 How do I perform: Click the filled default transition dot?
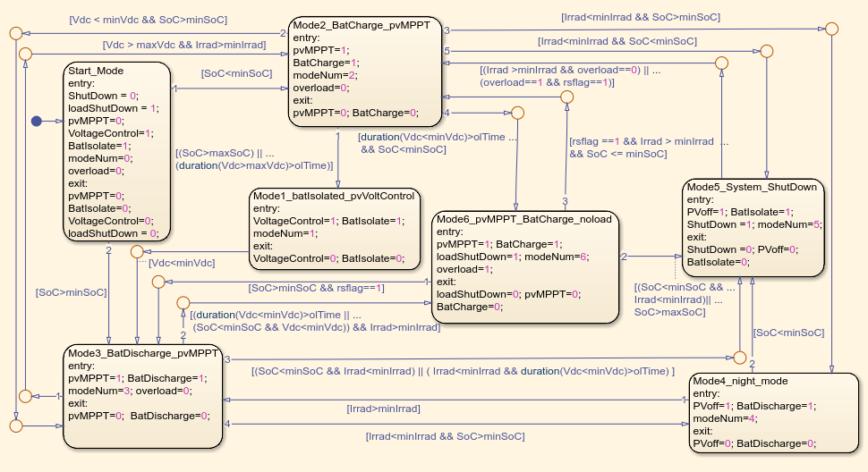coord(37,121)
